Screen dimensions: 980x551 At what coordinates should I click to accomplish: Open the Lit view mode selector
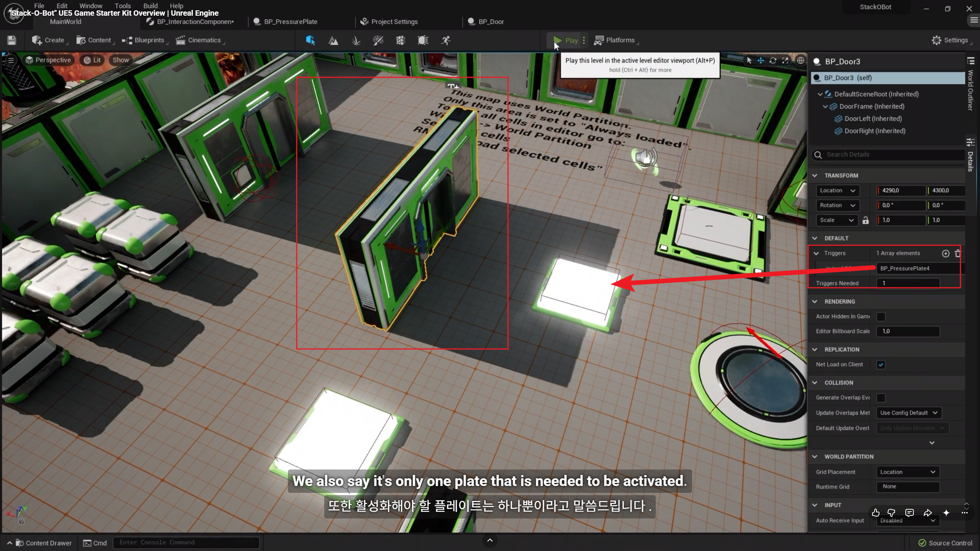[92, 60]
